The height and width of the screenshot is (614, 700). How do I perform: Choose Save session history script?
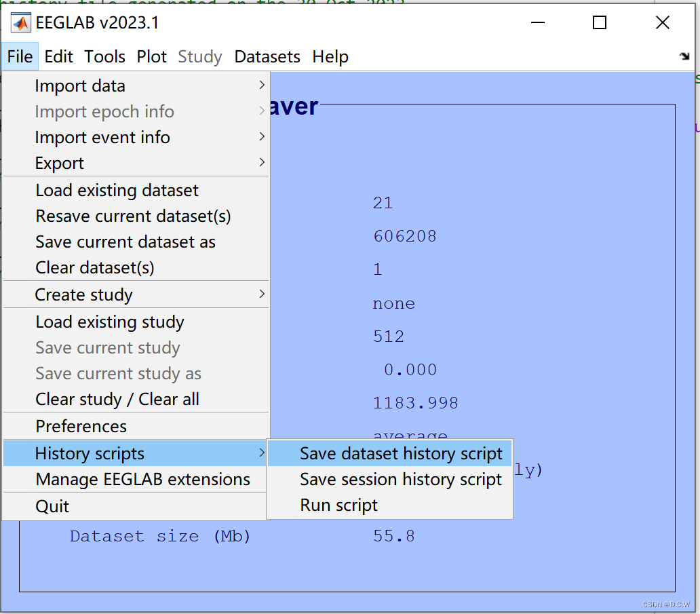[x=390, y=479]
